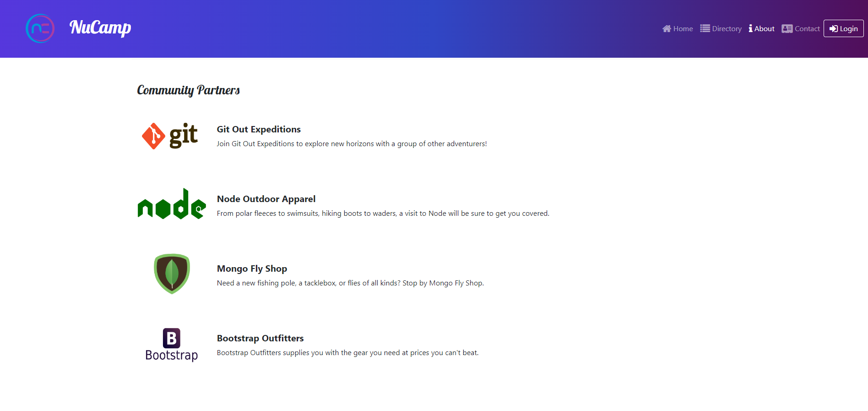Open the Contact page link
Viewport: 868px width, 411px height.
tap(801, 28)
